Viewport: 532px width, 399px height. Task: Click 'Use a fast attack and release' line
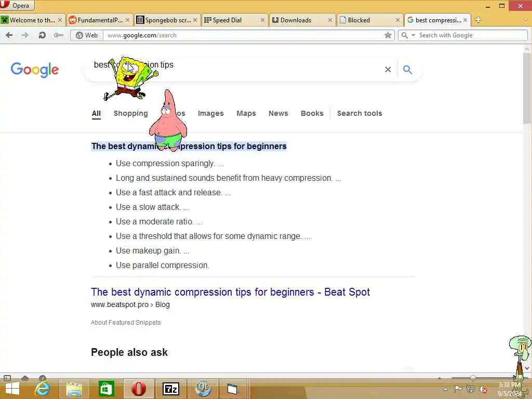point(174,193)
